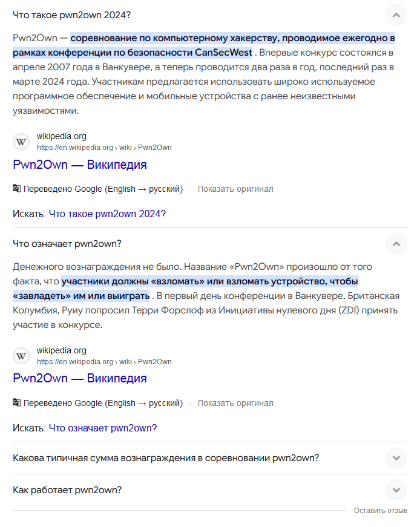Image resolution: width=420 pixels, height=527 pixels.
Task: Collapse the "Что такое pwn2own 2024?" chevron
Action: (396, 15)
